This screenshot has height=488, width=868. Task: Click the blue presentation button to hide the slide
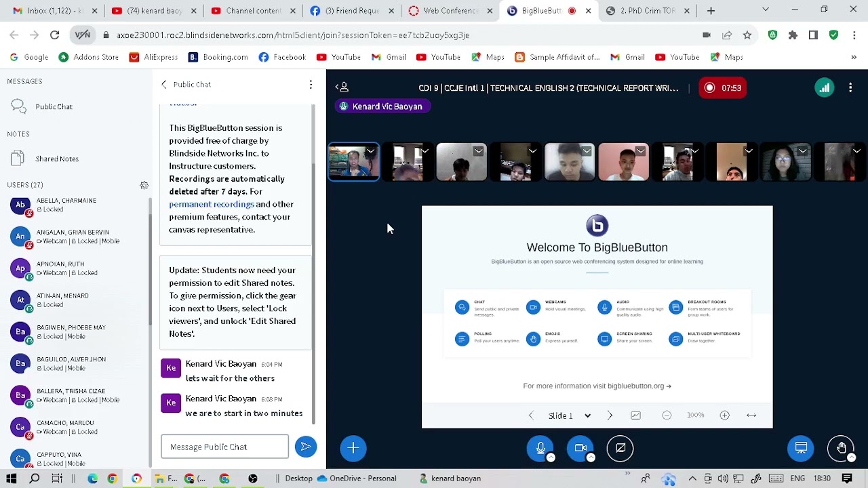pos(801,448)
